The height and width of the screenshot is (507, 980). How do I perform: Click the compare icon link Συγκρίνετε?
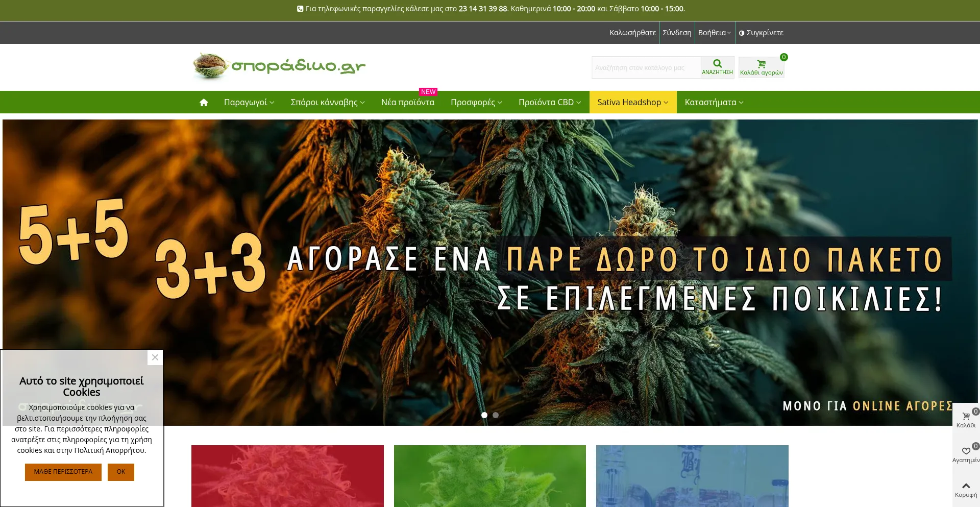click(761, 33)
